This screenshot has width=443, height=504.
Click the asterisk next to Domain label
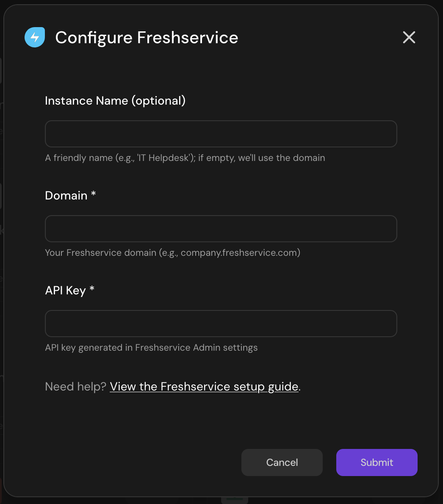pos(93,195)
